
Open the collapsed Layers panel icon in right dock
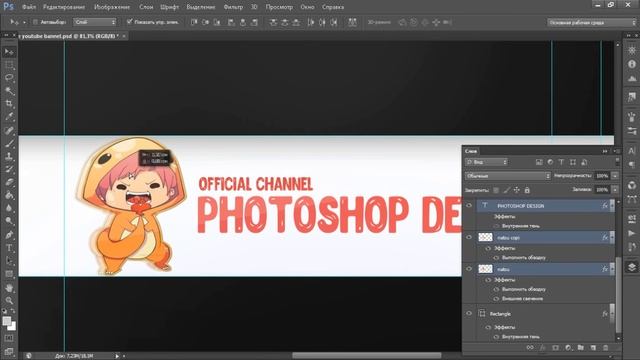(632, 267)
